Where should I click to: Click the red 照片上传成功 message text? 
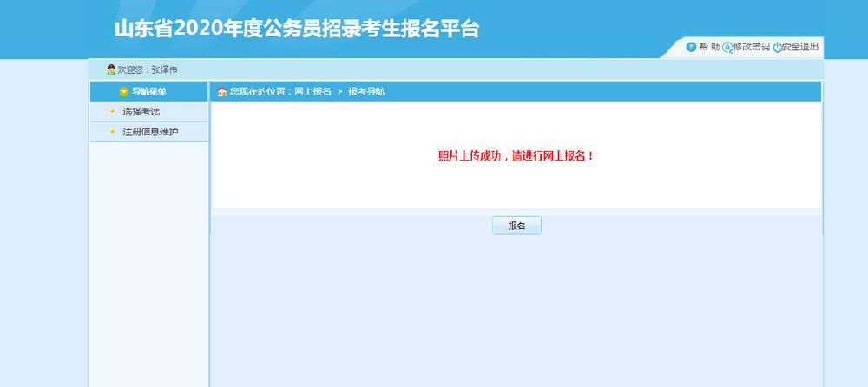pos(516,156)
